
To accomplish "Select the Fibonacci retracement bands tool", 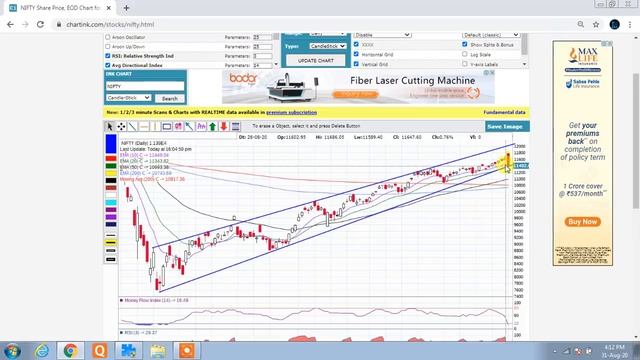I will click(236, 127).
